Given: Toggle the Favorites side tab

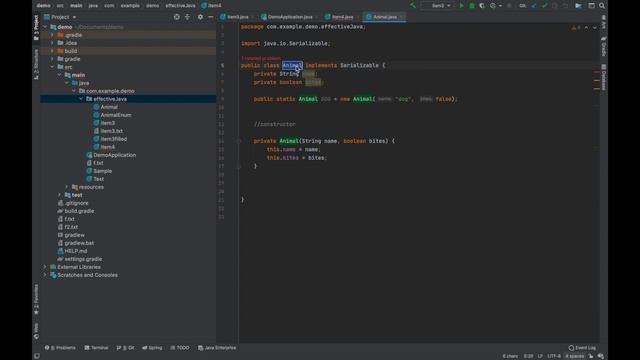Looking at the screenshot, I should (x=36, y=300).
